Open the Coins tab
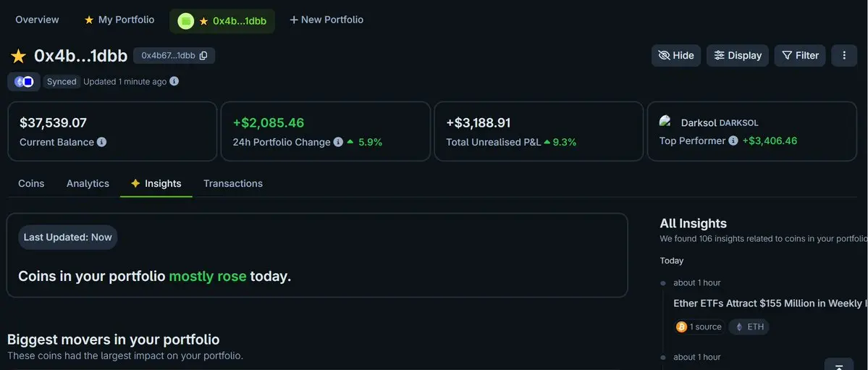The image size is (868, 370). [x=31, y=183]
